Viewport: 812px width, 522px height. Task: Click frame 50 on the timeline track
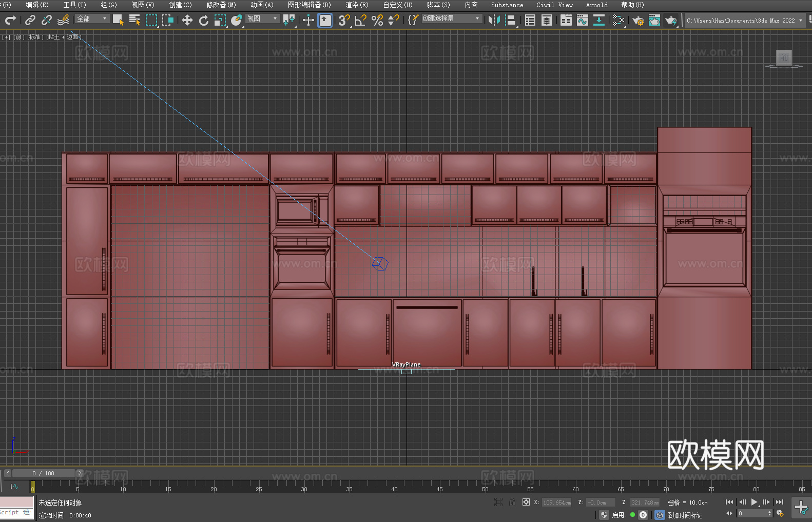pyautogui.click(x=485, y=486)
